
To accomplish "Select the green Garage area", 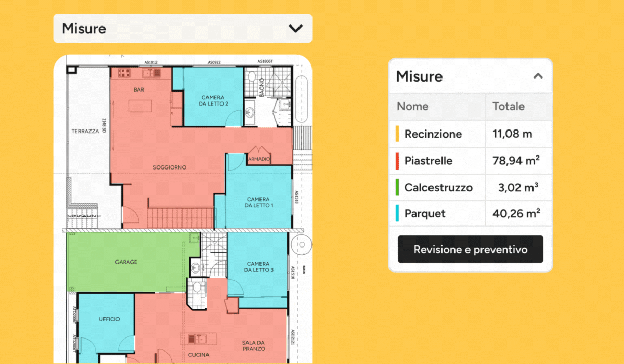I will (x=126, y=262).
